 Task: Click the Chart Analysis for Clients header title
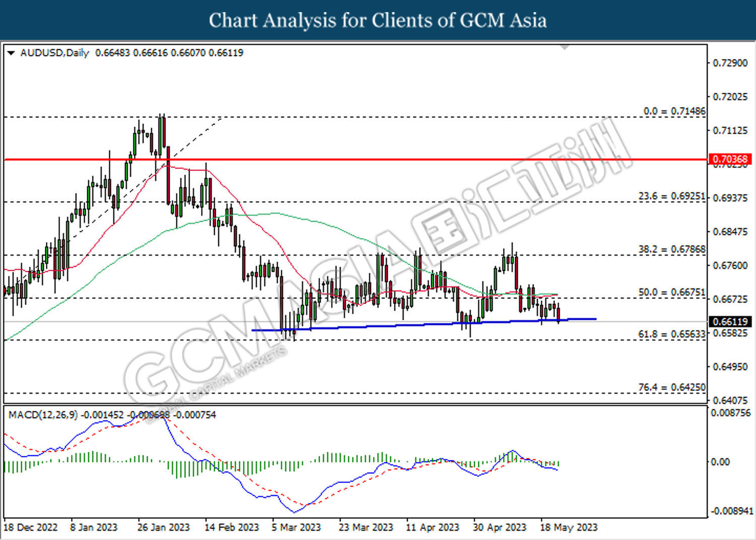tap(378, 21)
